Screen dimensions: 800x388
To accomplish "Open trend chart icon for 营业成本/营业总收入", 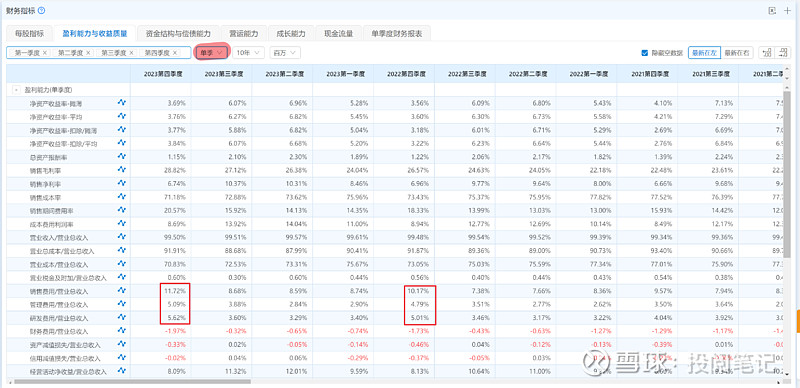I will pyautogui.click(x=121, y=263).
